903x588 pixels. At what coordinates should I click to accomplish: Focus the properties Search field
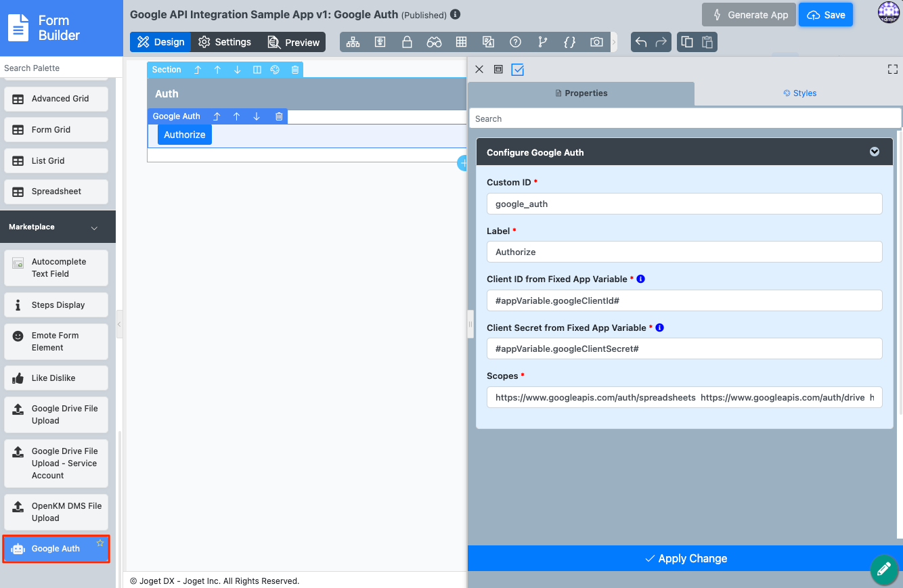point(685,118)
